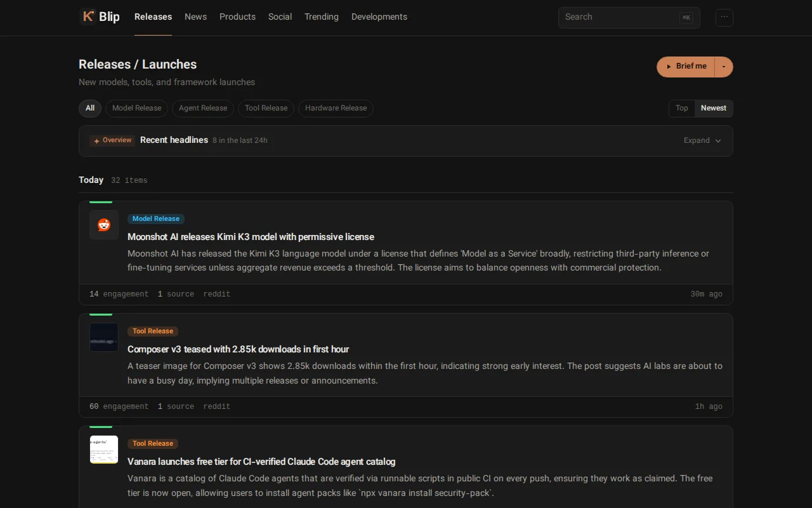The image size is (812, 508).
Task: Open the Vanara story thumbnail
Action: tap(104, 450)
